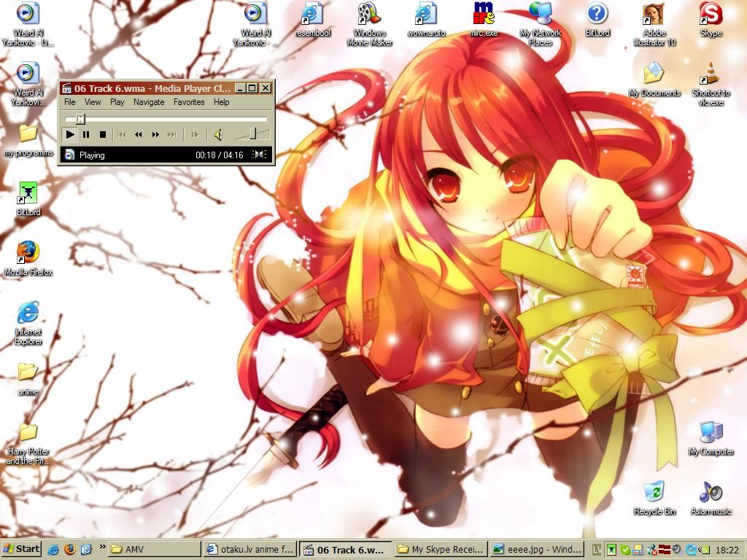747x560 pixels.
Task: Click the fast-forward (increase speed) button
Action: [x=155, y=135]
